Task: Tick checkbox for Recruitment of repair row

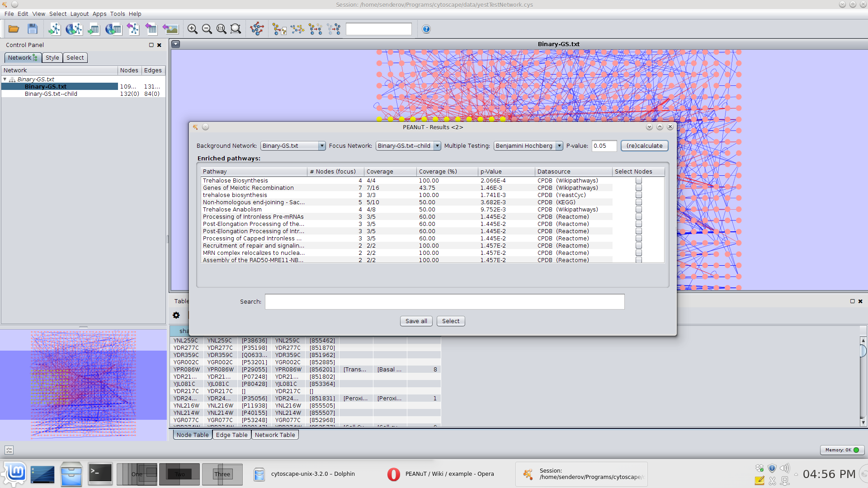Action: 639,245
